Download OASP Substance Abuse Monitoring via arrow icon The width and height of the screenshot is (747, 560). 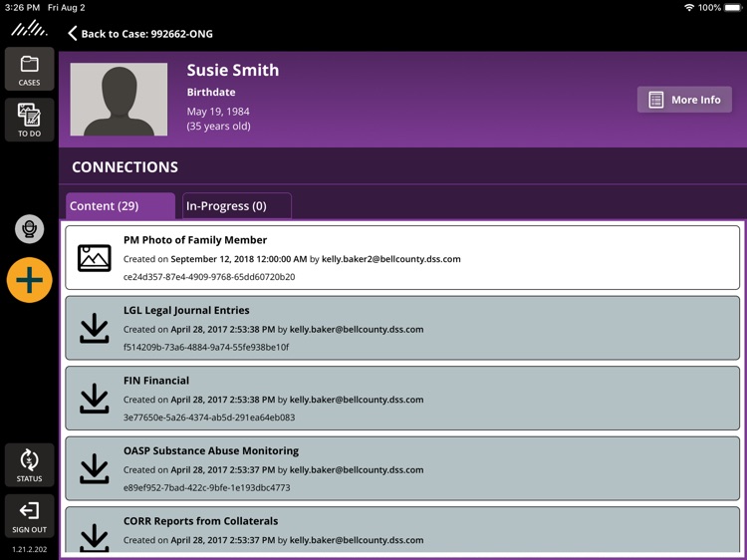95,468
